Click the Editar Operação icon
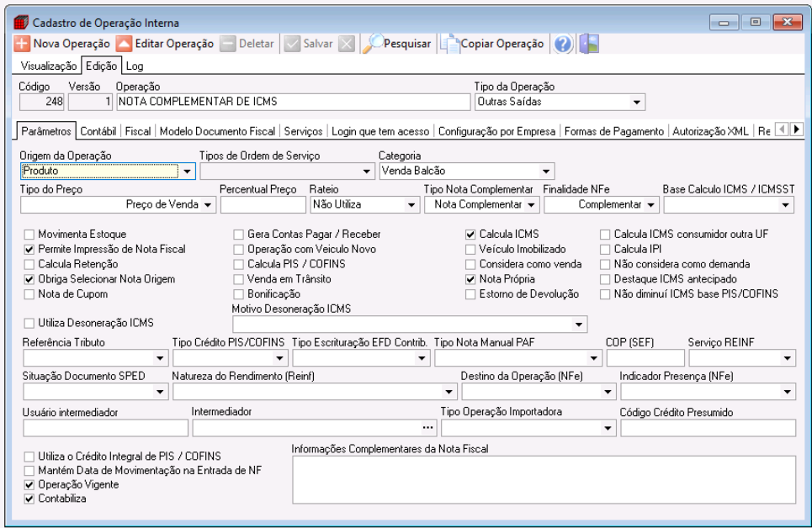This screenshot has width=812, height=528. coord(124,44)
